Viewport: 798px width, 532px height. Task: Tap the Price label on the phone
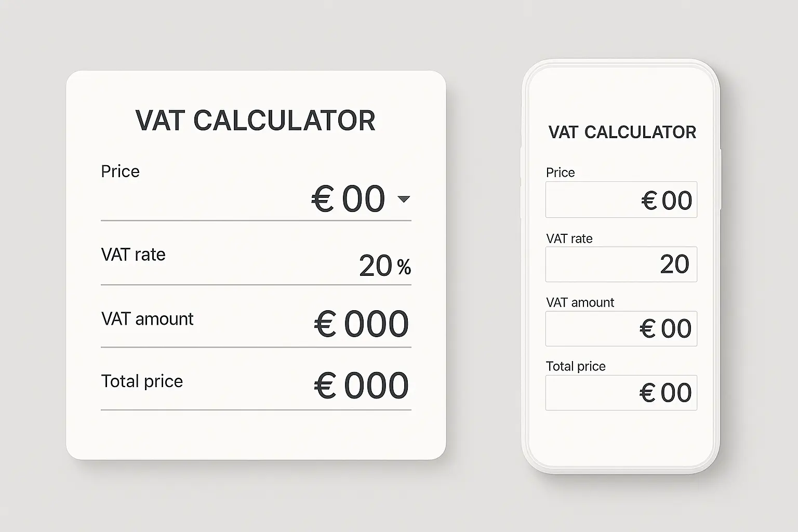pyautogui.click(x=560, y=172)
